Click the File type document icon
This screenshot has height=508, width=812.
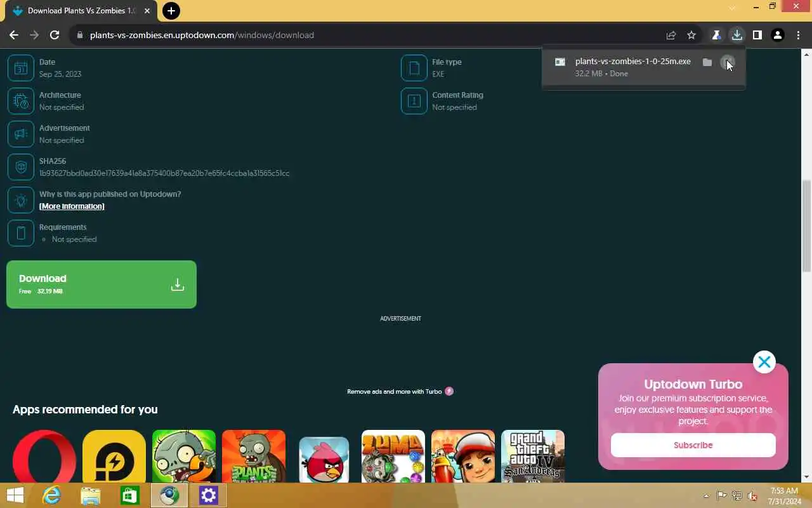(x=414, y=68)
